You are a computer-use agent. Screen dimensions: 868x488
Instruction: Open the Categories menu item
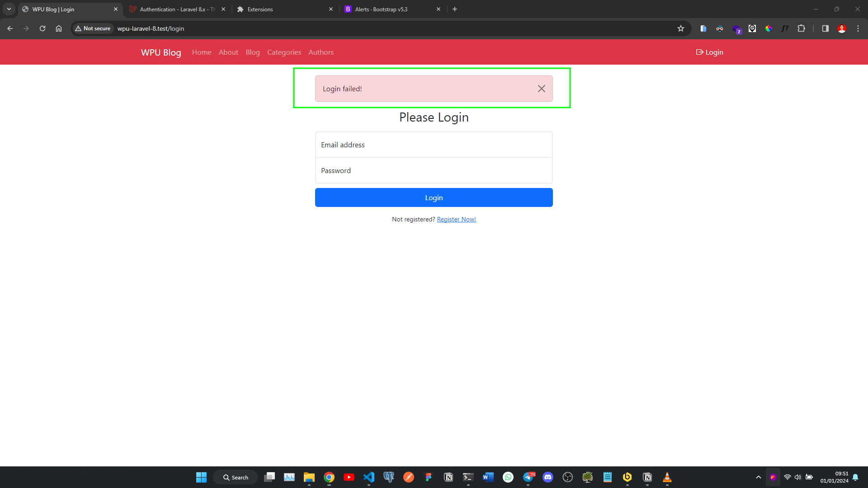[284, 52]
